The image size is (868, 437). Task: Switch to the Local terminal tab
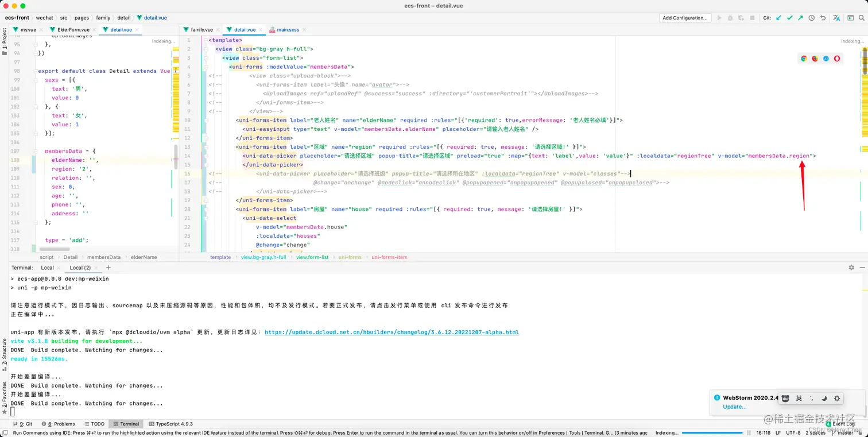click(47, 268)
